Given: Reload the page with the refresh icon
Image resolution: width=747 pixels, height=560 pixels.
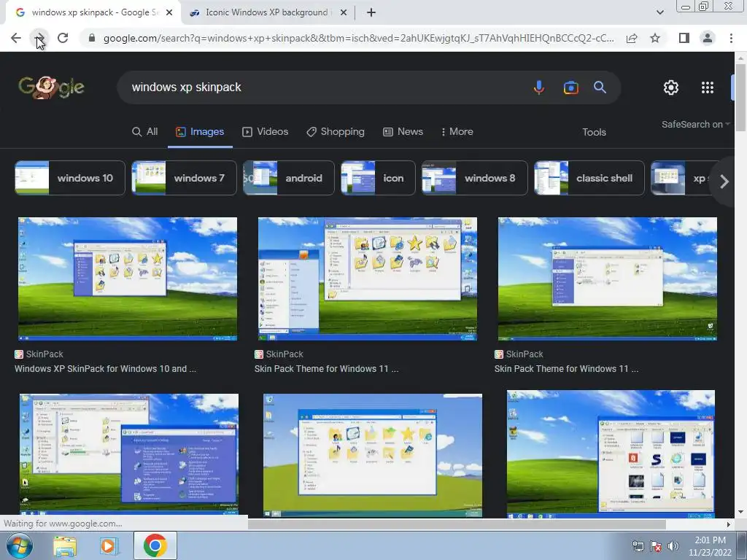Looking at the screenshot, I should point(63,38).
